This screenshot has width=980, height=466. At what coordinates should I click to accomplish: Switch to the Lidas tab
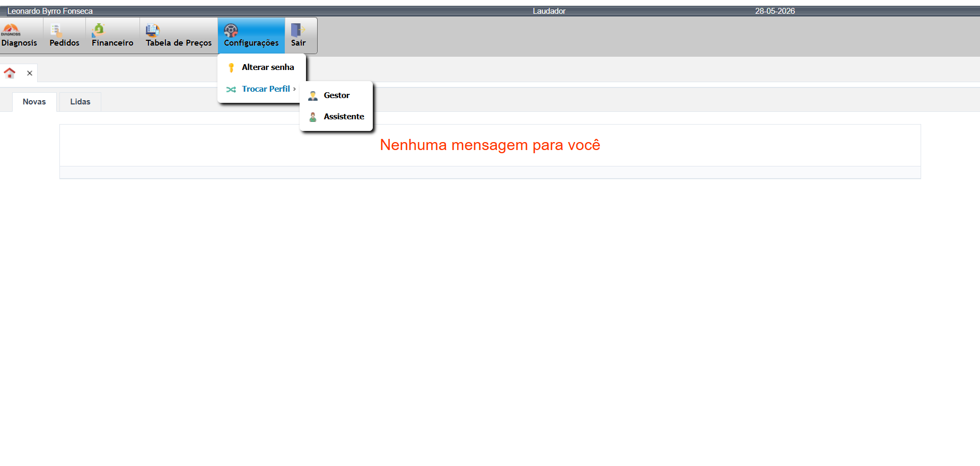(x=80, y=102)
